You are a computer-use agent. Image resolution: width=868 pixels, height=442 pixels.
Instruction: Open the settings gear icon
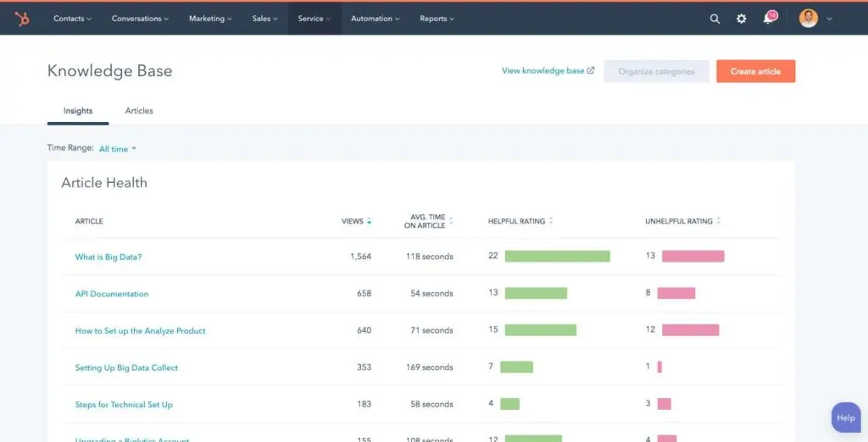pos(741,19)
